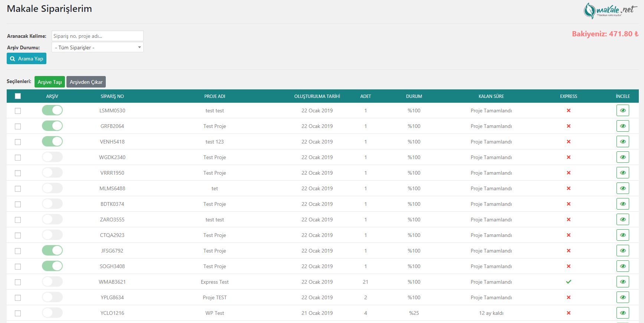The height and width of the screenshot is (323, 644).
Task: Inspect YCLO1216 WP Test eye icon
Action: pyautogui.click(x=622, y=313)
